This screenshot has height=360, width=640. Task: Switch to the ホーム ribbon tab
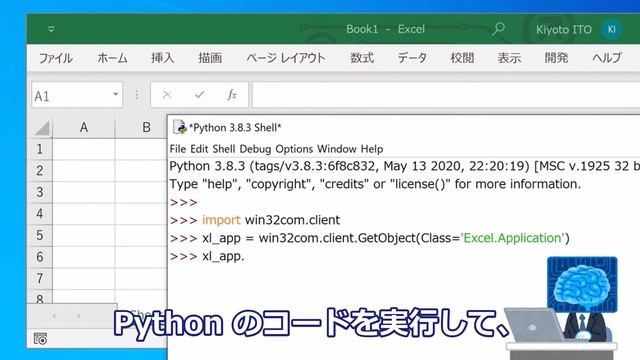pos(112,58)
